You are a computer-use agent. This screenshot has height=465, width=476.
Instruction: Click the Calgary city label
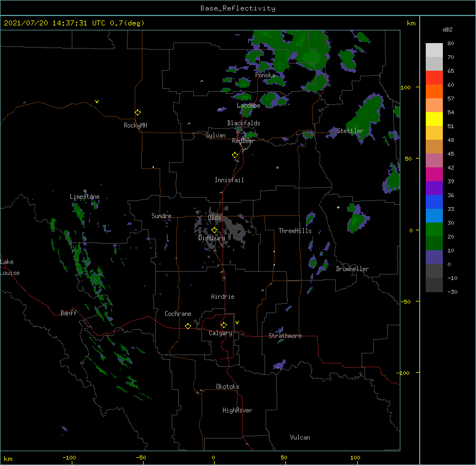pos(221,333)
